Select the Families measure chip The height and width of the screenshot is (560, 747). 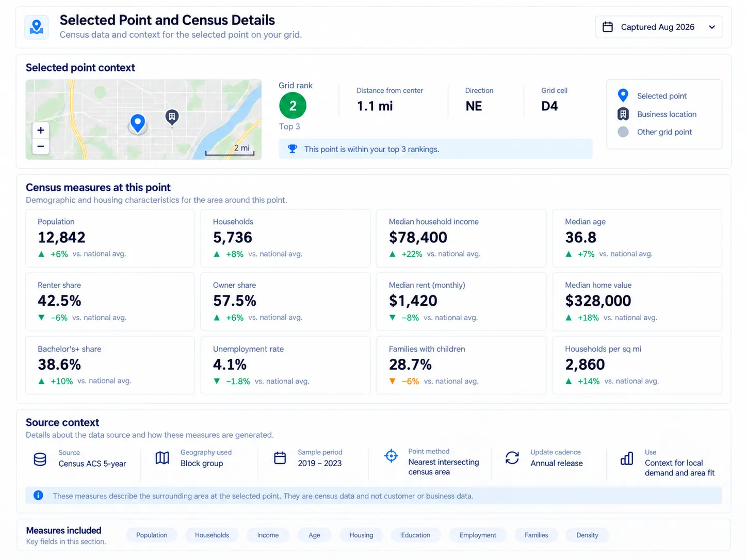coord(537,535)
